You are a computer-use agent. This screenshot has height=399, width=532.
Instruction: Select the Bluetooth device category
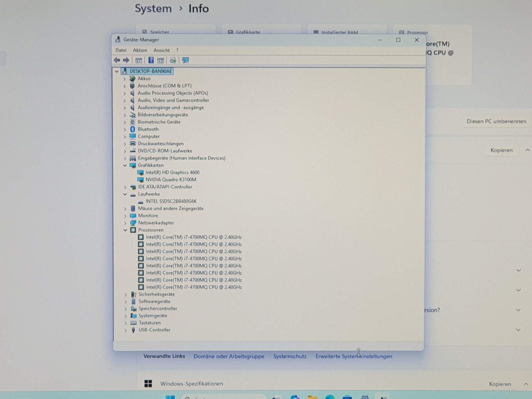pos(148,129)
